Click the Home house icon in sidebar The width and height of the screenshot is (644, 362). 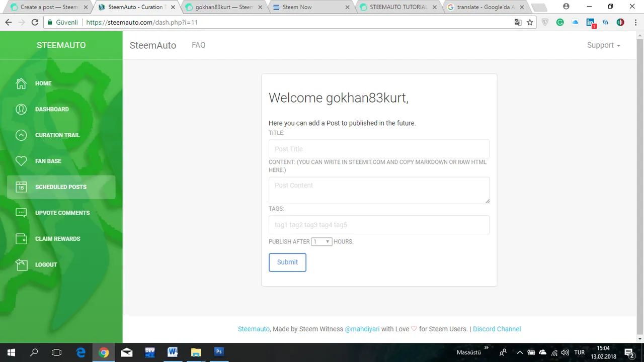click(21, 83)
